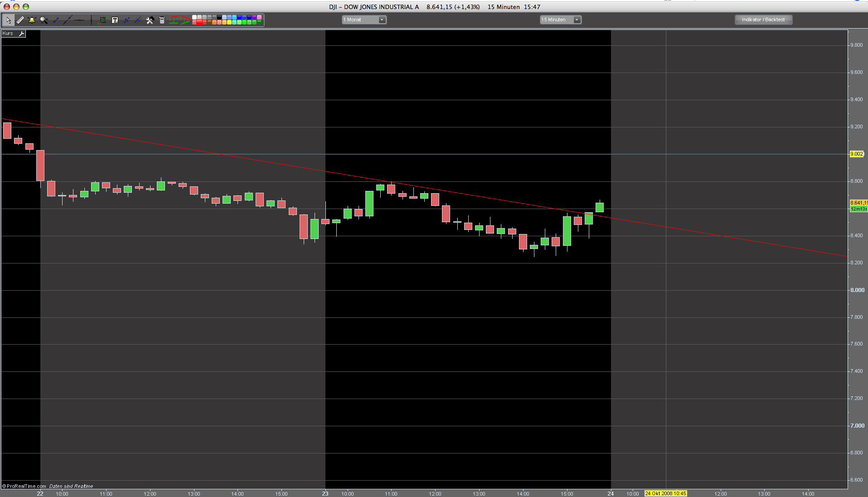Click the current price label 8.641
Viewport: 868px width, 497px height.
[x=858, y=203]
